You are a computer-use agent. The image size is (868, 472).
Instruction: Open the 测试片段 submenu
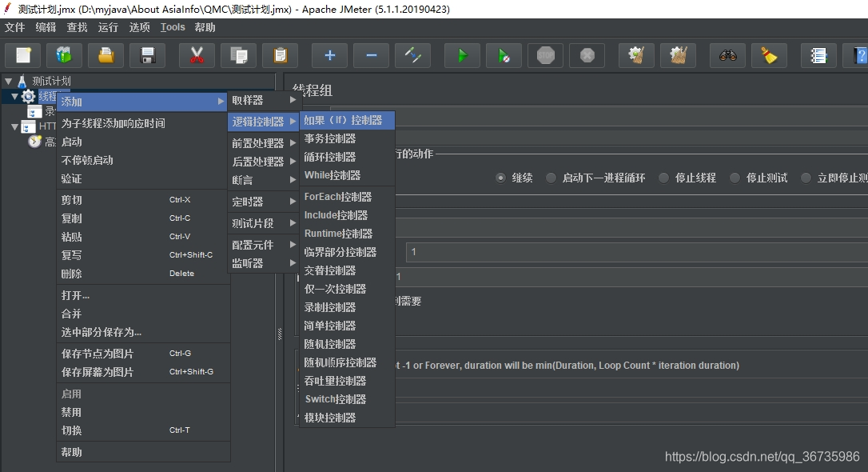pos(264,223)
